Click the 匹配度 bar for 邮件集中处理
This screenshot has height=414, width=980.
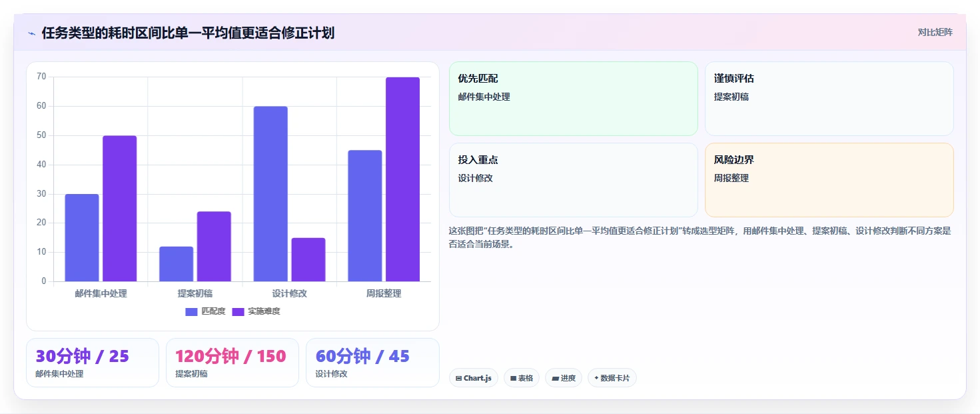[x=82, y=237]
